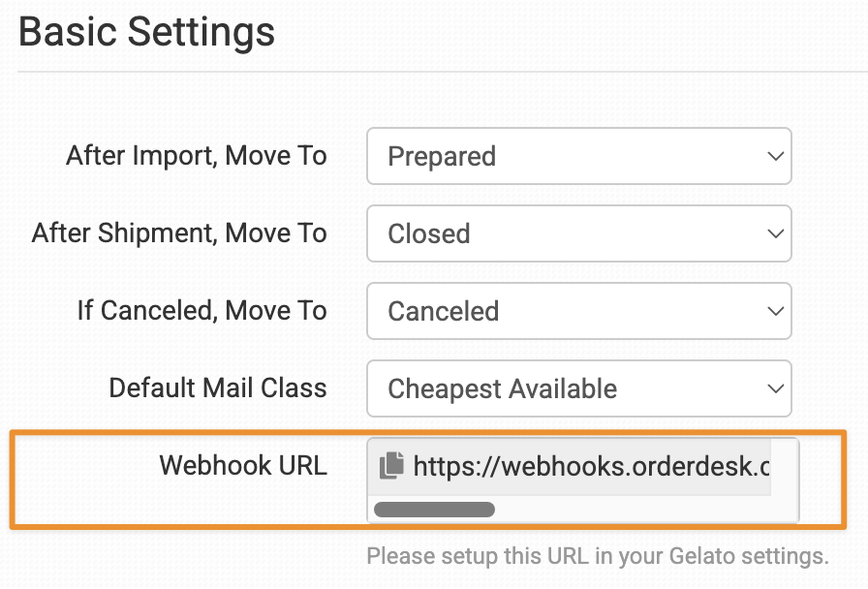Screen dimensions: 868x589
Task: Click the chevron arrow on the Closed dropdown
Action: (x=774, y=233)
